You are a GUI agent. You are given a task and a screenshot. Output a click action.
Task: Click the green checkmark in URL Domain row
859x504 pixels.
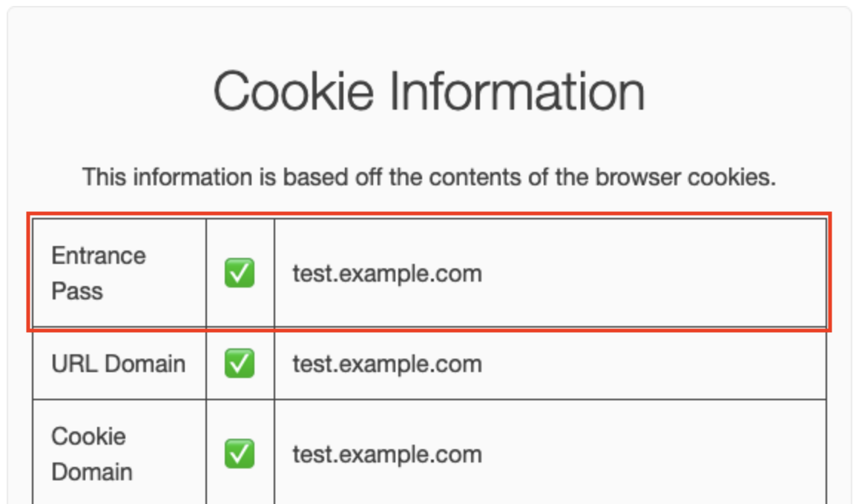240,363
